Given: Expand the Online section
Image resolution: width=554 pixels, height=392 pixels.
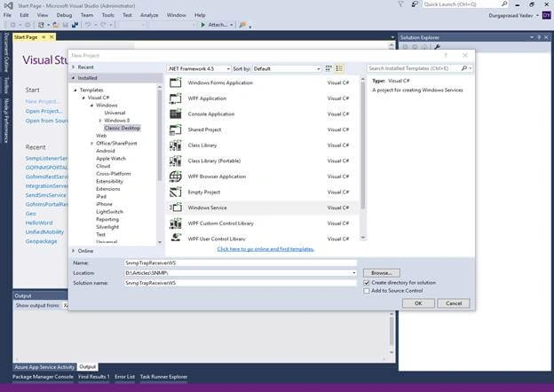Looking at the screenshot, I should (x=74, y=251).
